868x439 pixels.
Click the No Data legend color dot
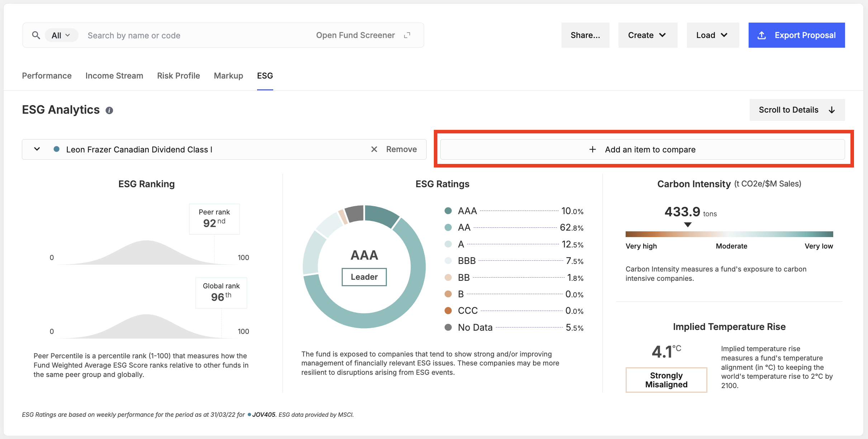[x=448, y=327]
